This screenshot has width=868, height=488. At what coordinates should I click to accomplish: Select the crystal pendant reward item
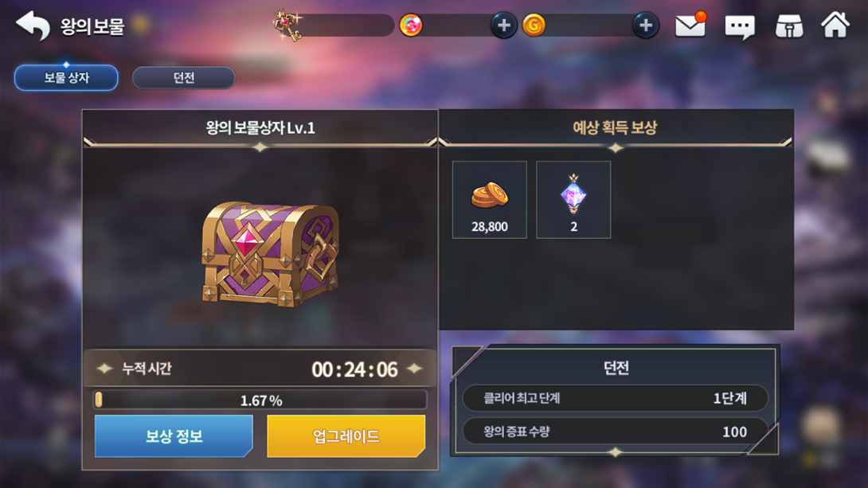tap(573, 200)
